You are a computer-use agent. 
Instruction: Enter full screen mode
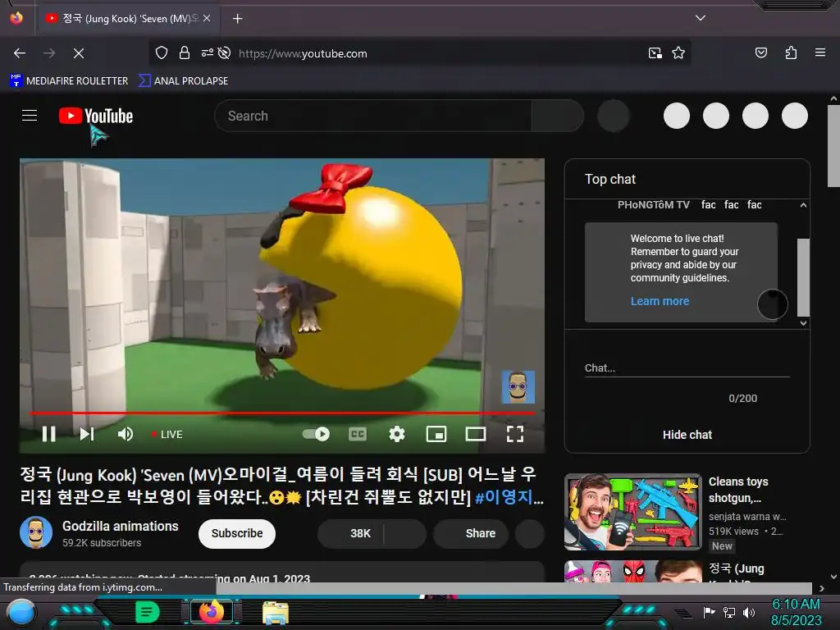(515, 434)
